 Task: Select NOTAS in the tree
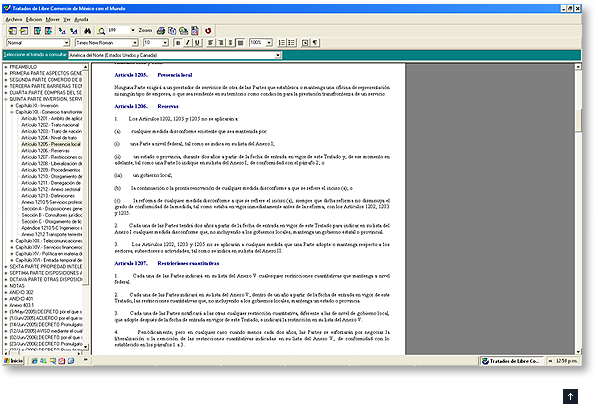point(17,286)
